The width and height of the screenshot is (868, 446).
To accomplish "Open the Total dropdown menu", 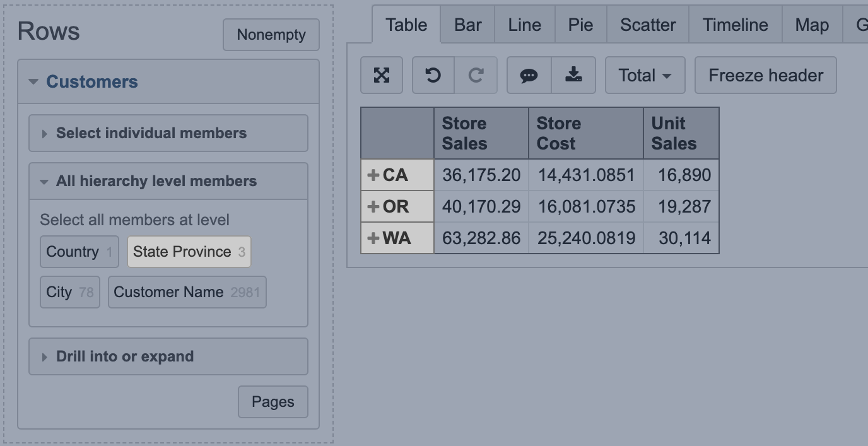I will click(644, 76).
